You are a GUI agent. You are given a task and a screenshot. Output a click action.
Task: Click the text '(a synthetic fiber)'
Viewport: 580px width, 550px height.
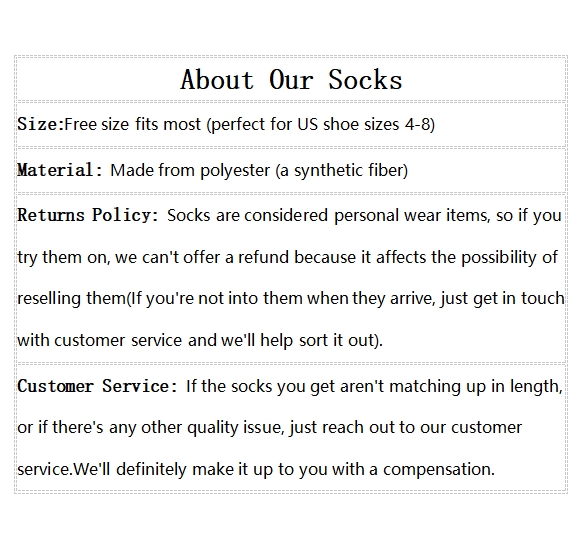point(341,171)
